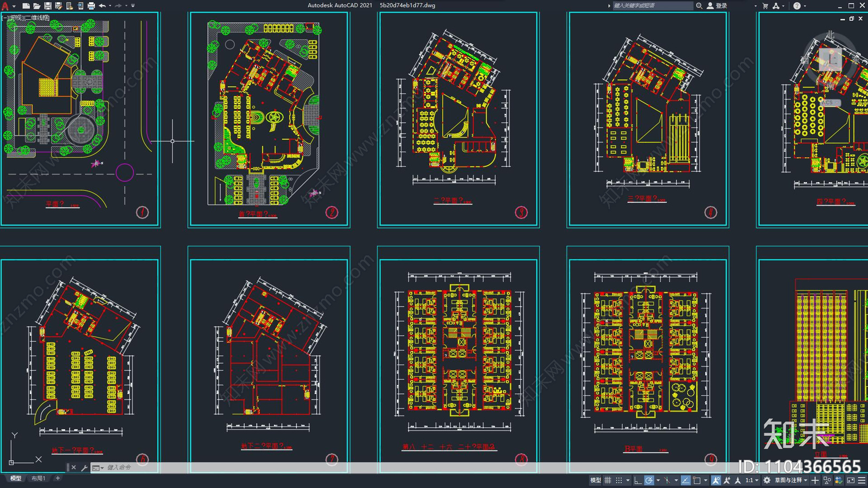Open recent commands dropdown in command line
This screenshot has height=488, width=868.
click(x=98, y=467)
